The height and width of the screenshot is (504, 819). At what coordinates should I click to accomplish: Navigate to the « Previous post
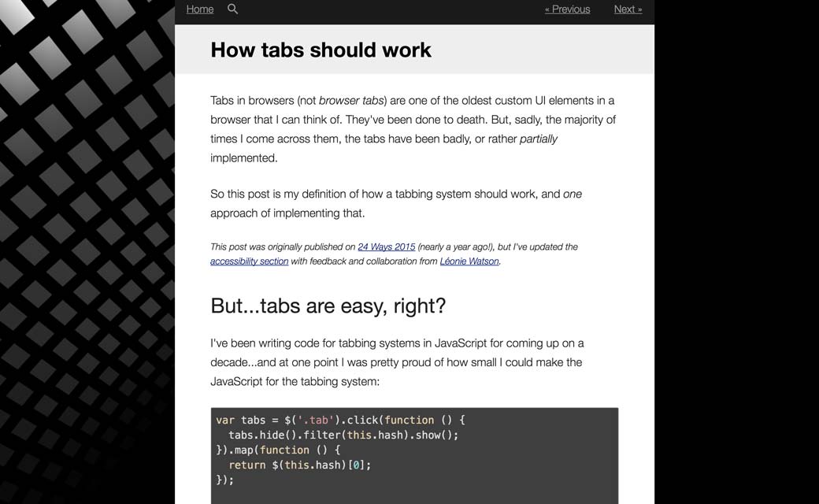(567, 9)
